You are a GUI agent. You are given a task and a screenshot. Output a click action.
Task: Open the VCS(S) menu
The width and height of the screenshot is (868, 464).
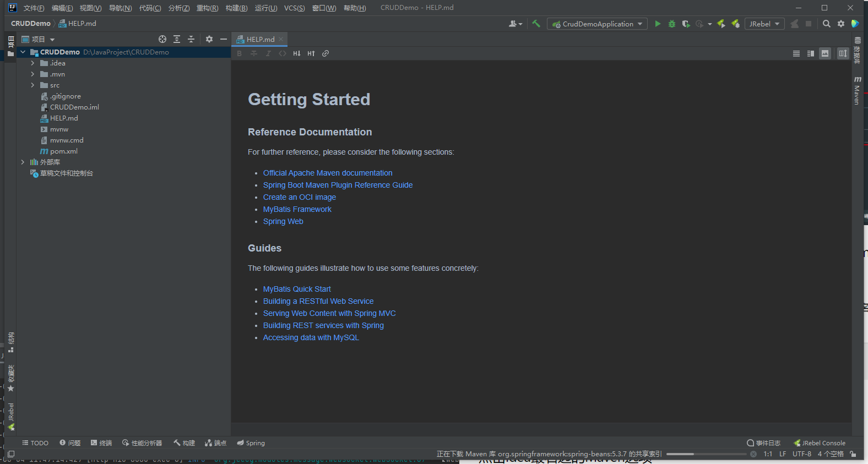[x=294, y=8]
